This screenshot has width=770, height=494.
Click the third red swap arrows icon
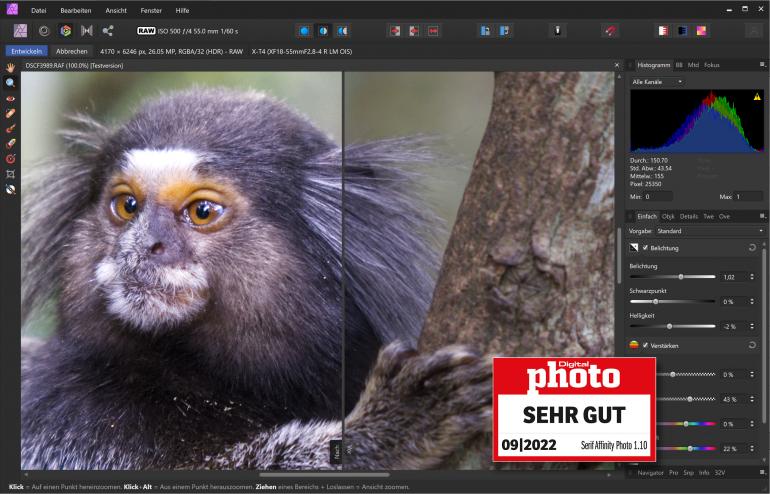pyautogui.click(x=433, y=31)
